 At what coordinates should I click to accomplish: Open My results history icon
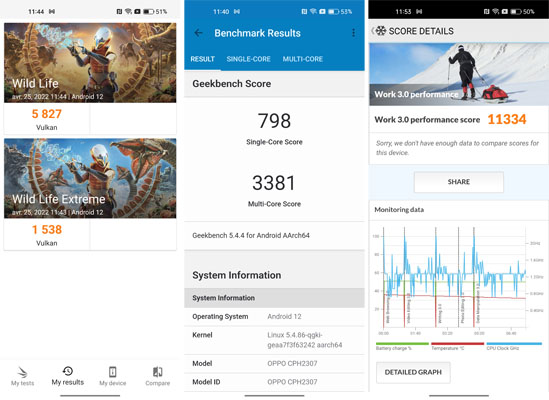click(x=68, y=371)
